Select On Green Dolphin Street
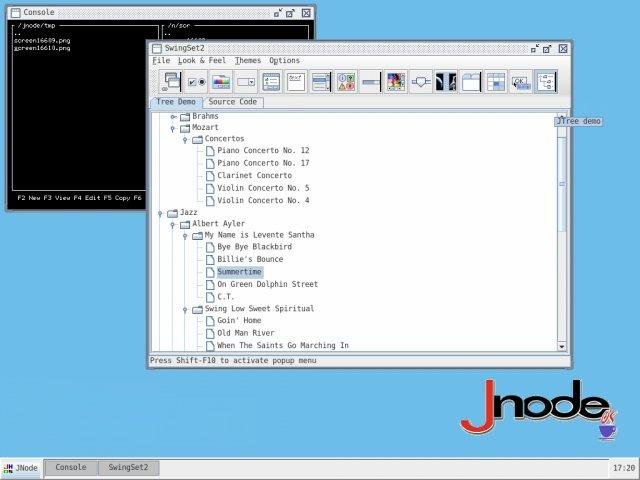Screen dimensions: 640x480 [x=262, y=284]
